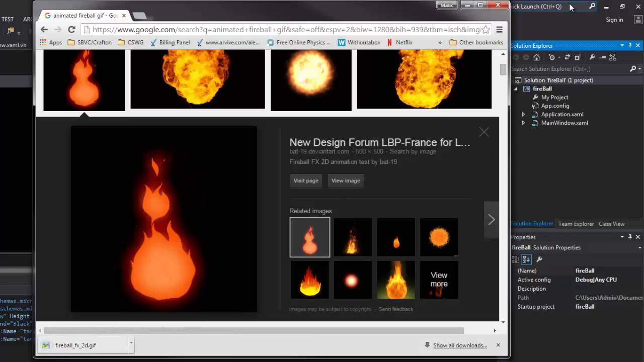Image resolution: width=644 pixels, height=362 pixels.
Task: Switch to the Class View tab
Action: pyautogui.click(x=611, y=224)
